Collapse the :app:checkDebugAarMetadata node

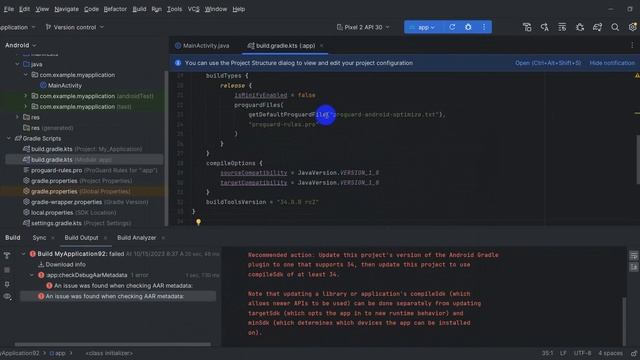point(32,275)
